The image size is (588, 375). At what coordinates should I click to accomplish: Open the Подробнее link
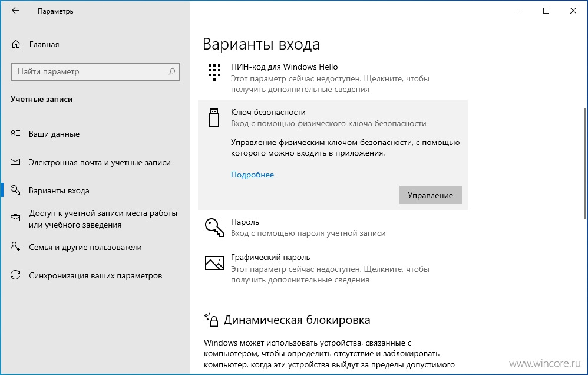click(x=252, y=175)
